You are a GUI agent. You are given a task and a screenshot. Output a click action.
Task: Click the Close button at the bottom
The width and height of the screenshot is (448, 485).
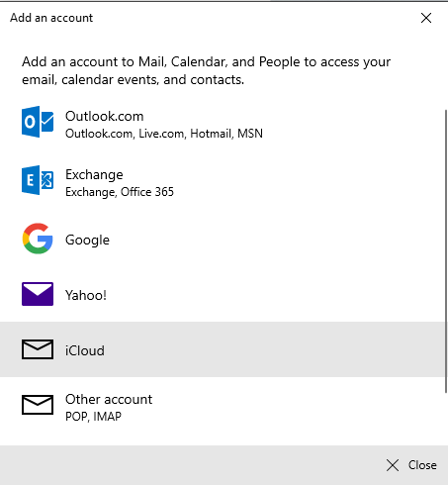coord(411,465)
